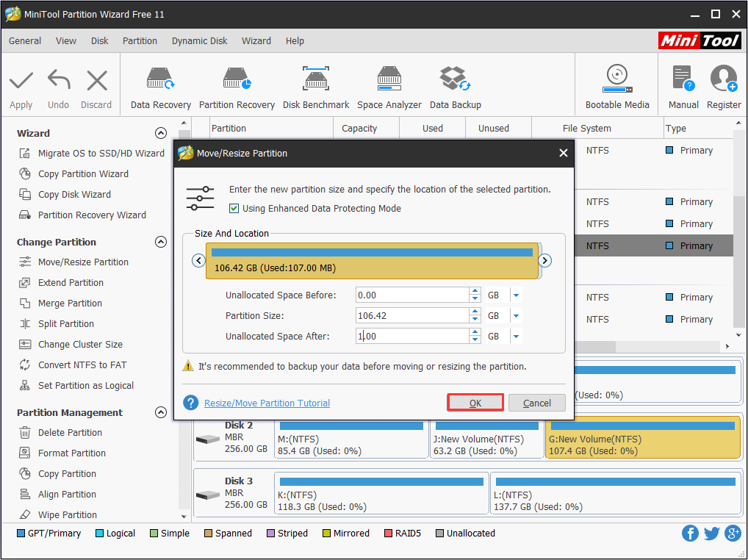Open Twitter share icon
The image size is (748, 560).
tap(711, 533)
